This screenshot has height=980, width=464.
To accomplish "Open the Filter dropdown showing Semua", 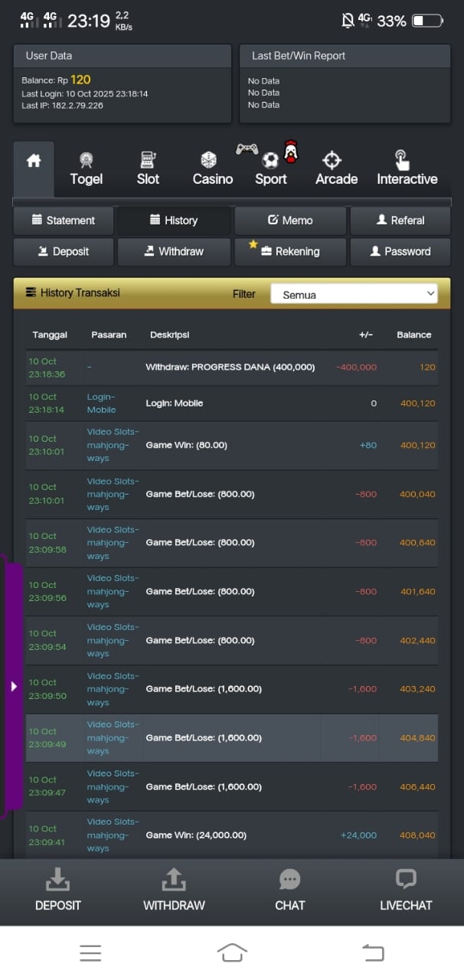I will 354,294.
